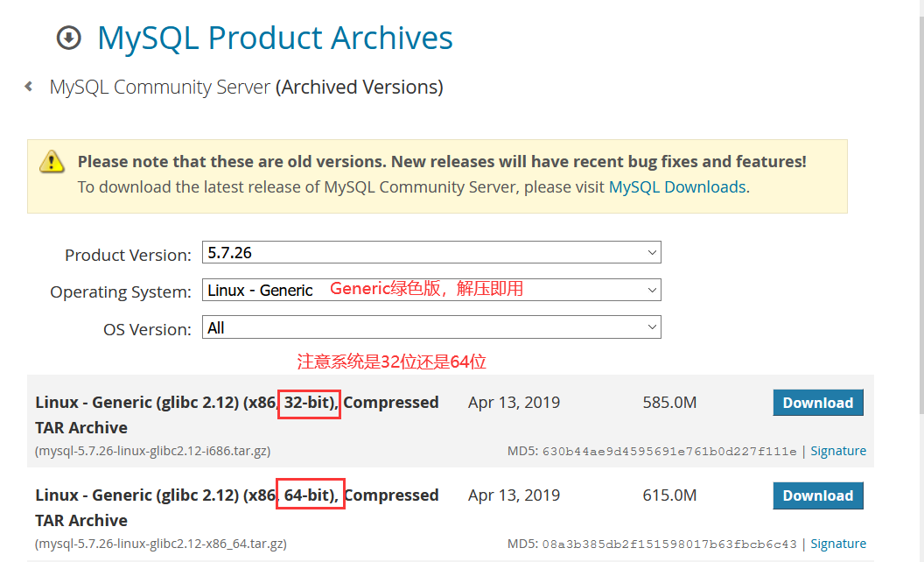Click the yellow warning triangle icon
This screenshot has width=924, height=562.
click(x=52, y=162)
